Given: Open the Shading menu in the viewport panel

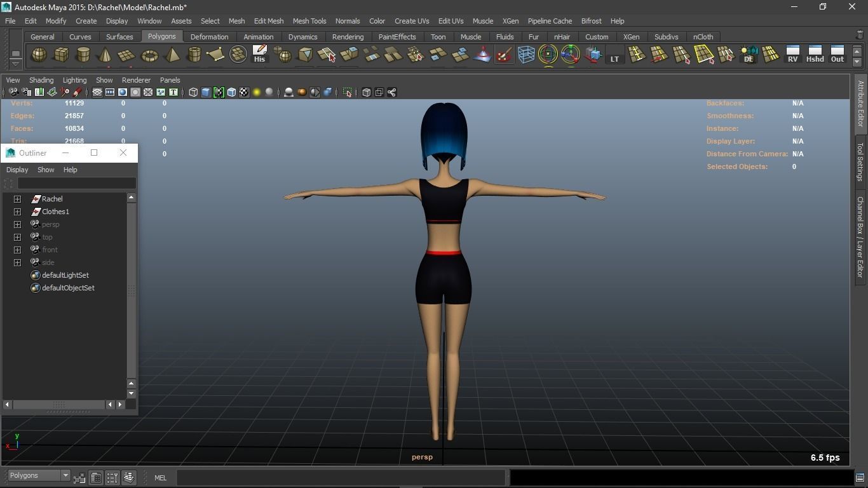Looking at the screenshot, I should [x=41, y=80].
